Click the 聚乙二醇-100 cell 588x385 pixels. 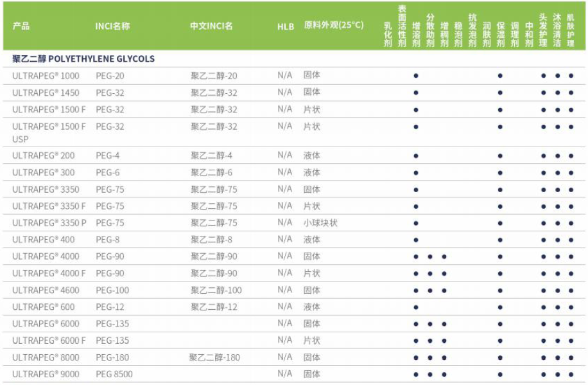[x=216, y=290]
